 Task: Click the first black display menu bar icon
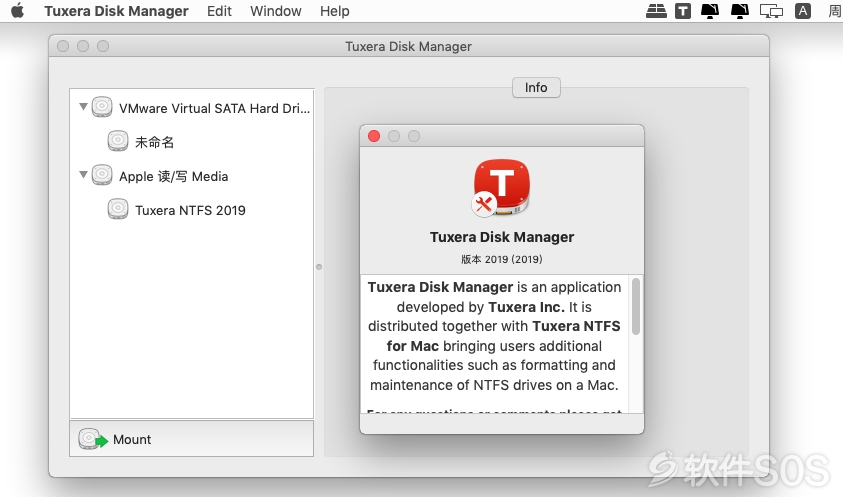(710, 11)
